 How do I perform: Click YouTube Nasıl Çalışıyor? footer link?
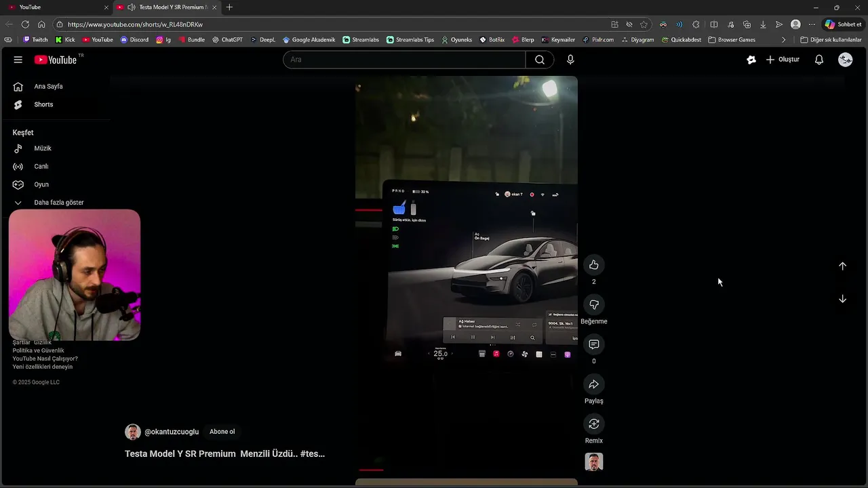click(45, 359)
